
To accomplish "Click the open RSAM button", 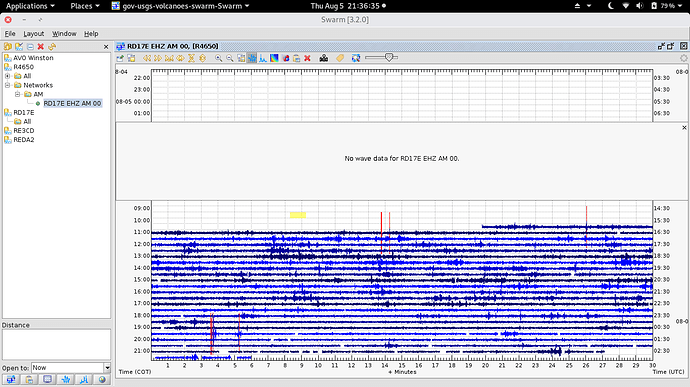I will (84, 380).
